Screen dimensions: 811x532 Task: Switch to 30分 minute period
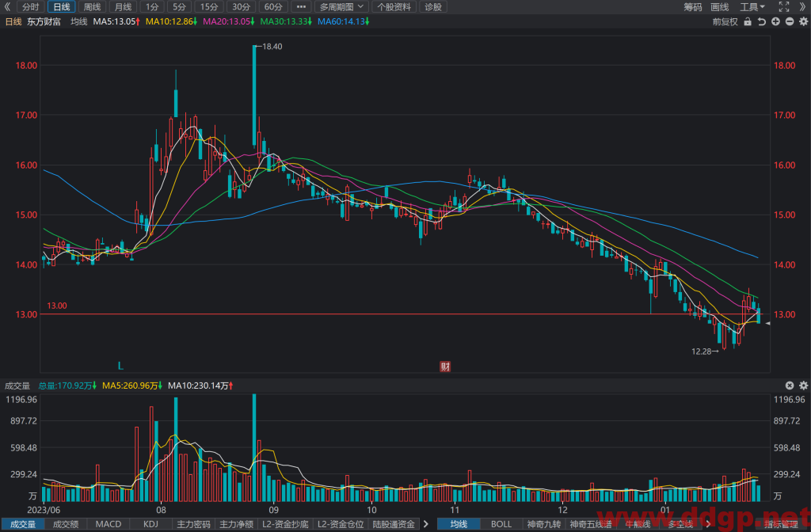pos(241,6)
